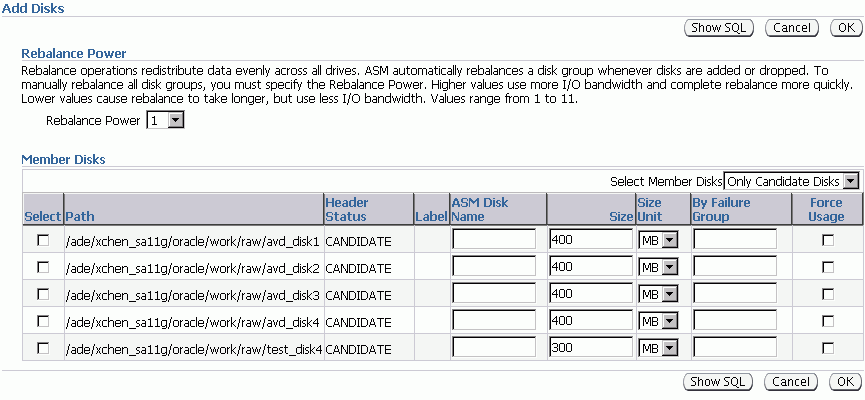Click the path ending in avd_disk3
This screenshot has width=865, height=400.
tap(193, 295)
